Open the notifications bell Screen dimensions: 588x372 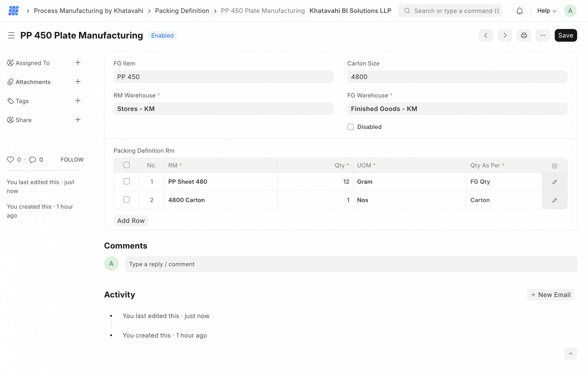click(519, 11)
